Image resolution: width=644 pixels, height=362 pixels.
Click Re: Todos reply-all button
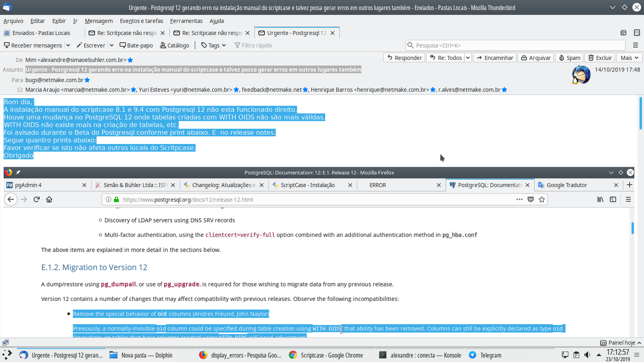pyautogui.click(x=445, y=58)
